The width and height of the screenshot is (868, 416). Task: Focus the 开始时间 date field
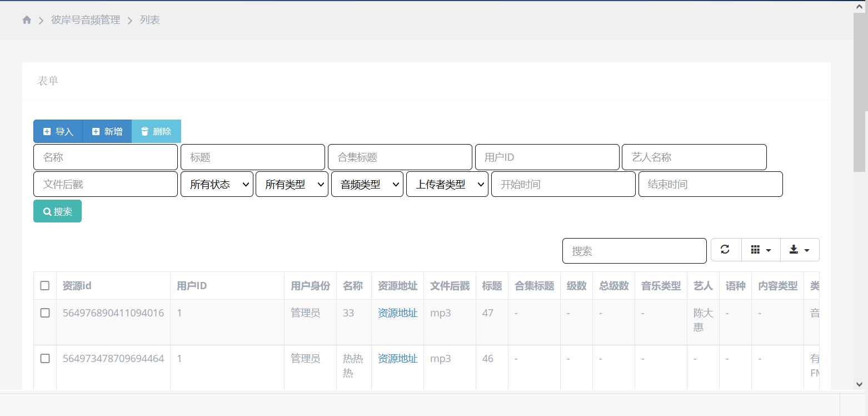click(x=563, y=184)
